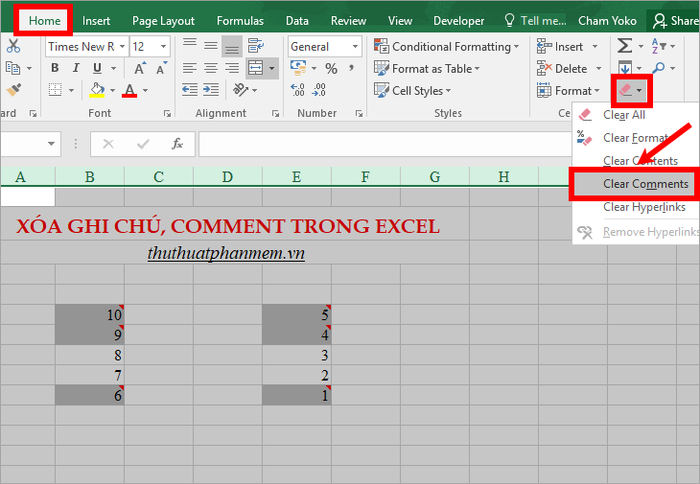Viewport: 700px width, 484px height.
Task: Switch to the Insert tab
Action: [x=96, y=21]
